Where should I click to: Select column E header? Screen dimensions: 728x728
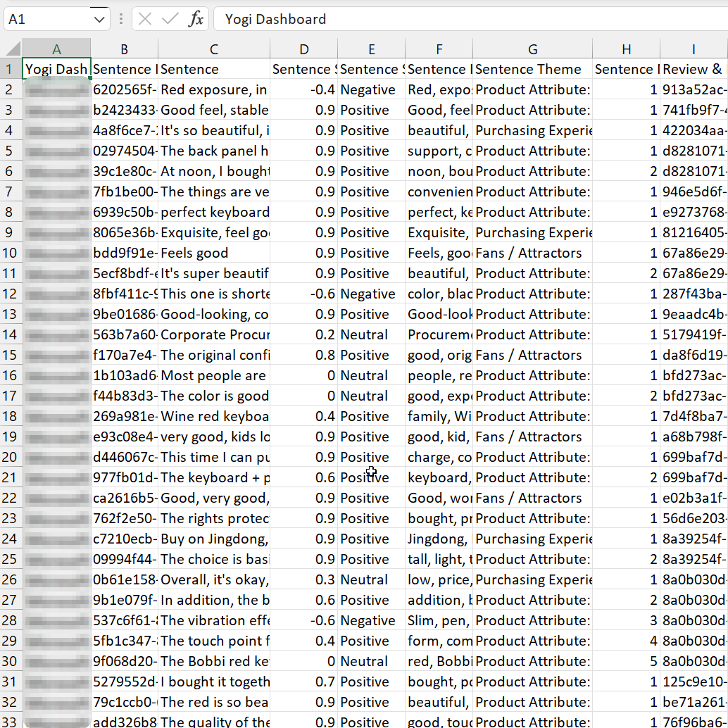372,49
